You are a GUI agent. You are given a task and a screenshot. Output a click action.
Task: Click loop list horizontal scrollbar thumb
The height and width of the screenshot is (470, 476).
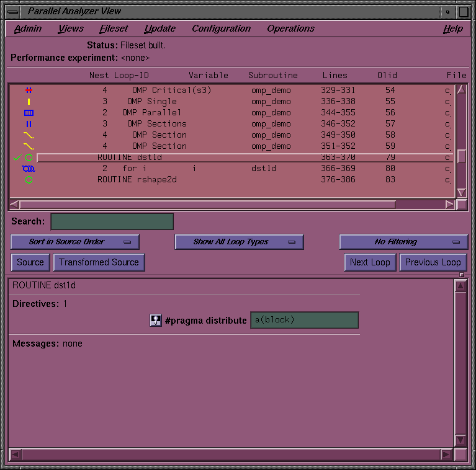coord(208,205)
